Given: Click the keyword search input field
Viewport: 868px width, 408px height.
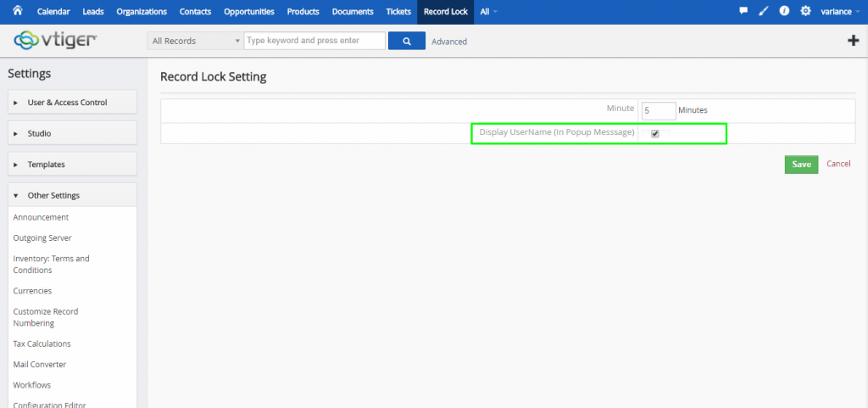Looking at the screenshot, I should click(x=314, y=41).
